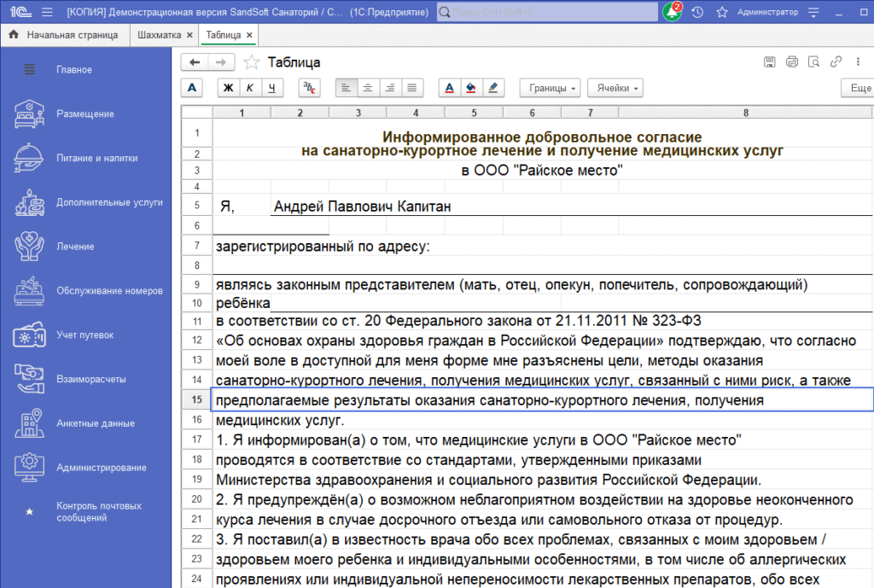Expand the Еще menu
The image size is (874, 588).
point(859,88)
